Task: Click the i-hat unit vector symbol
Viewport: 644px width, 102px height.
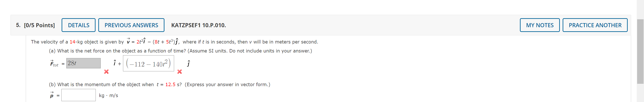Action: pyautogui.click(x=115, y=63)
